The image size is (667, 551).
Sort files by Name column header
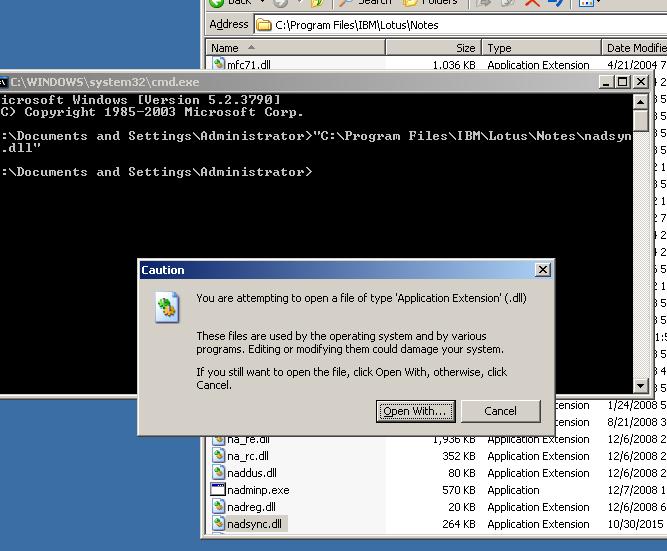(295, 48)
